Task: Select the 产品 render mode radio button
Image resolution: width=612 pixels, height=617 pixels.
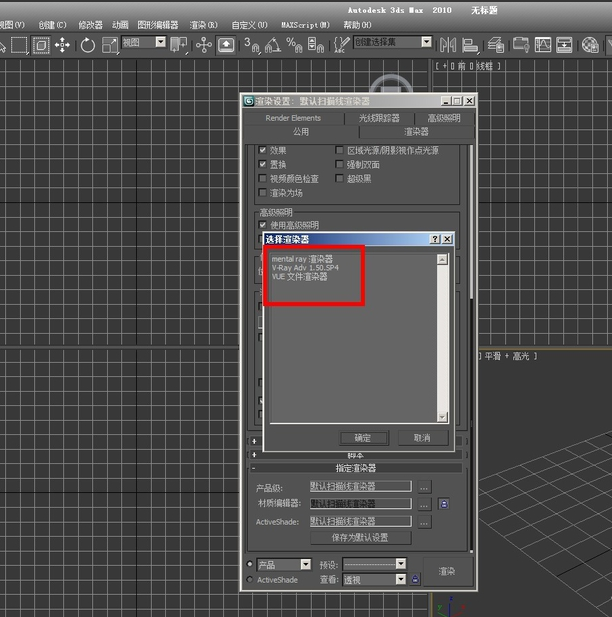Action: tap(250, 564)
